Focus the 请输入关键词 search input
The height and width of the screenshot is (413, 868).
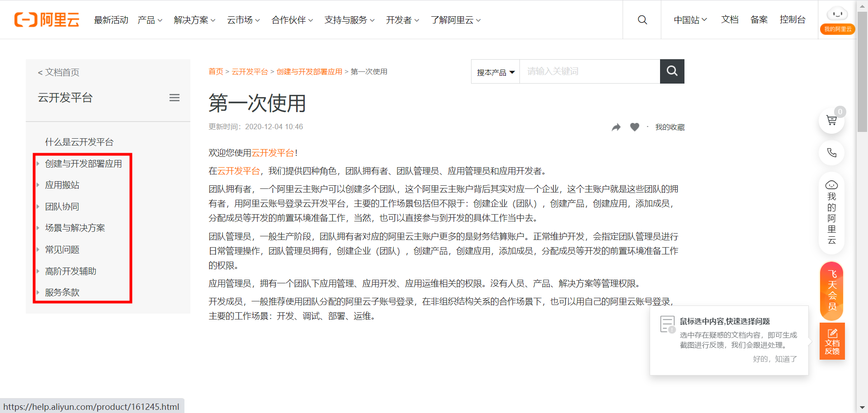coord(590,71)
